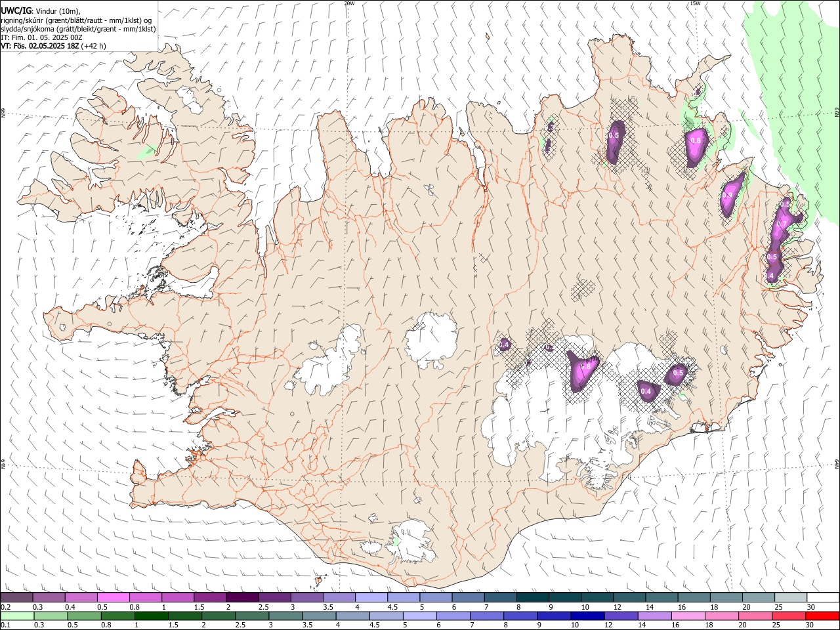Viewport: 840px width, 630px height.
Task: Click the '0.8' value on the northeast snow patch
Action: (x=696, y=141)
